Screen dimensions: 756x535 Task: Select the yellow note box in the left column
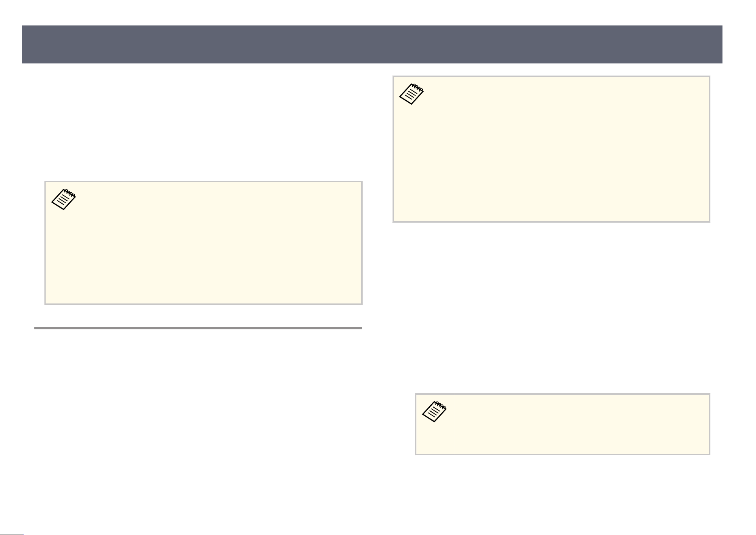(x=204, y=243)
